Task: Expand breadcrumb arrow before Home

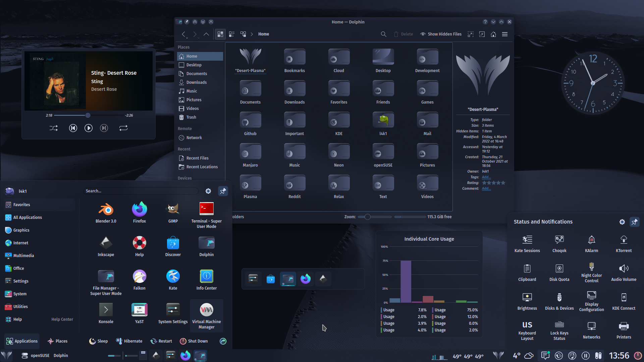Action: point(252,34)
